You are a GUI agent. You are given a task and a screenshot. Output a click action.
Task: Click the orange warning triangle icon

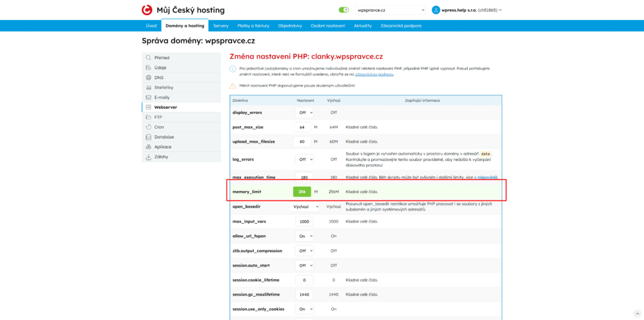[233, 86]
